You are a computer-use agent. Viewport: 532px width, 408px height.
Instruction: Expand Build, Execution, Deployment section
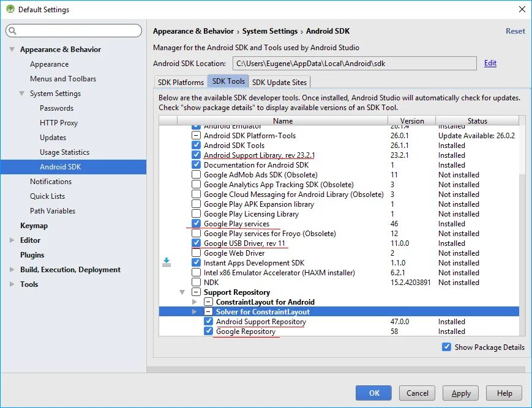click(x=12, y=270)
